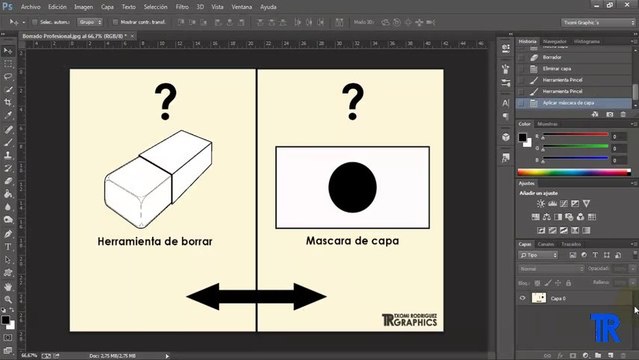639x360 pixels.
Task: Select the Rectangular Marquee tool
Action: [x=8, y=64]
